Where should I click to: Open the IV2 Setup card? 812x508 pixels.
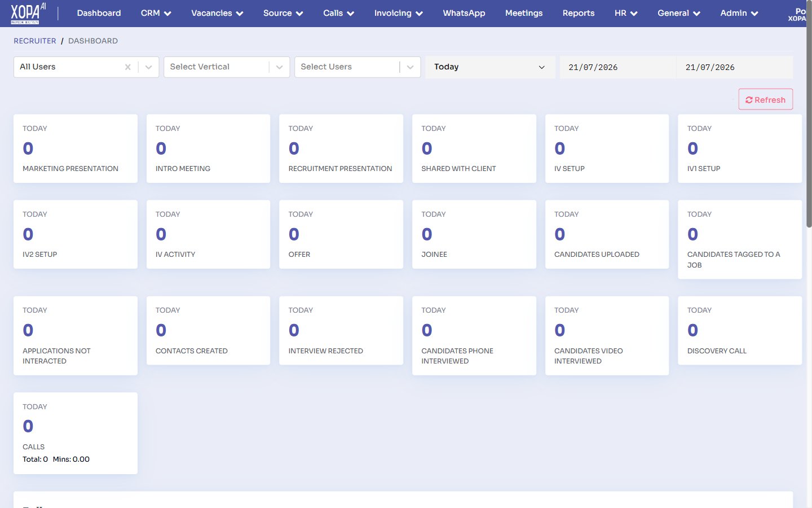76,234
